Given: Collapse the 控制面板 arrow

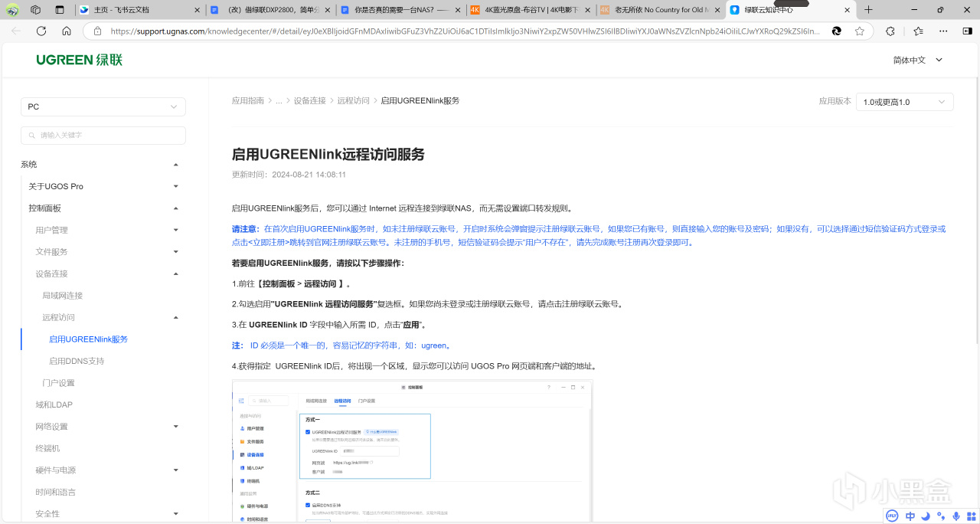Looking at the screenshot, I should 176,208.
